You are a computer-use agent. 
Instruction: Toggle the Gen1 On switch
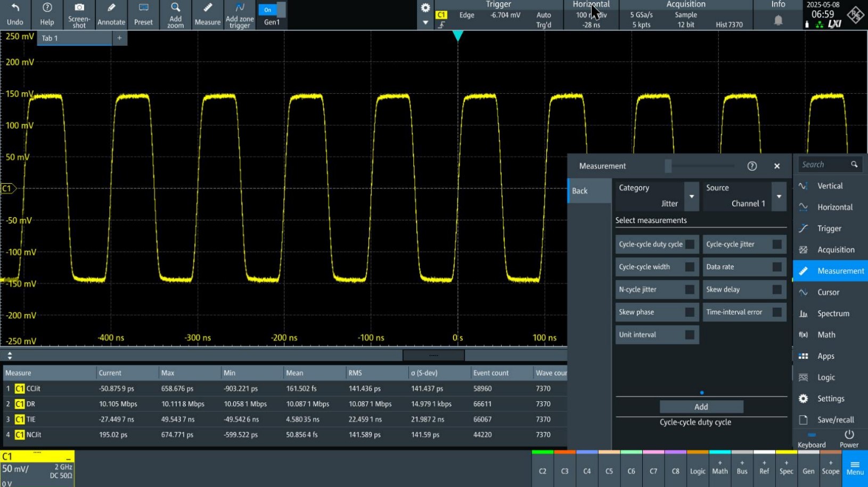click(x=272, y=10)
